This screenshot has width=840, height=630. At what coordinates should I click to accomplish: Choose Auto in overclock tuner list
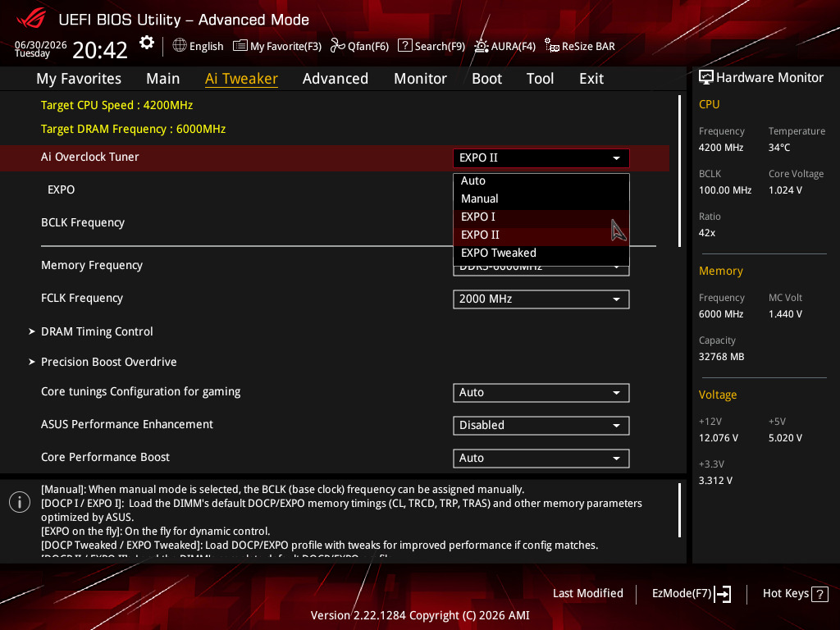coord(541,181)
